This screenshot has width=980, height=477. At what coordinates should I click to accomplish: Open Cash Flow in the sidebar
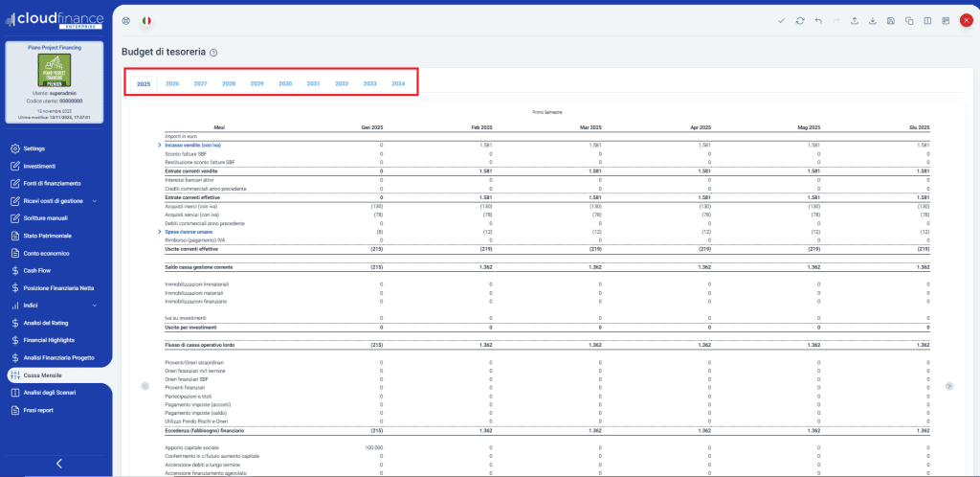pos(40,271)
